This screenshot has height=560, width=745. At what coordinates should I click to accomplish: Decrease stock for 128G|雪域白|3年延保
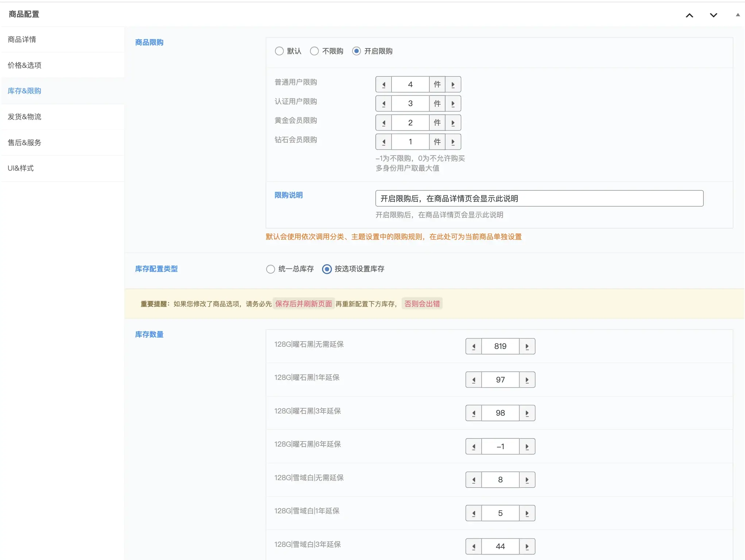[474, 547]
